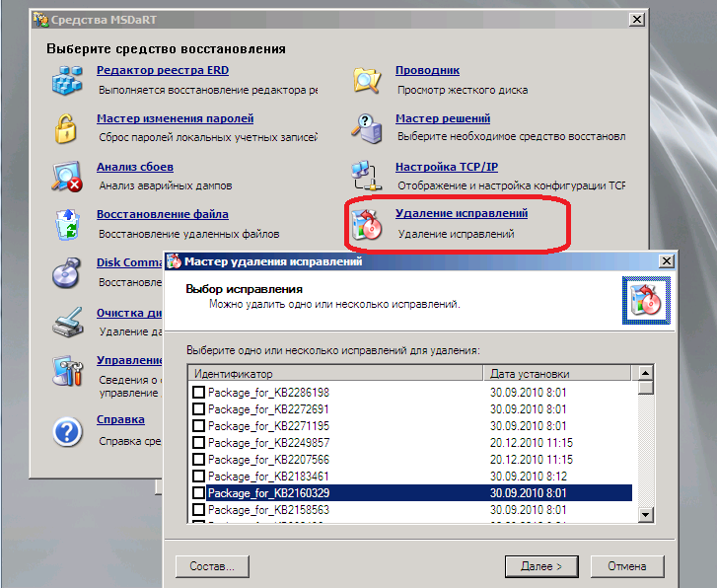Open the Анализ сбоев link
Image resolution: width=717 pixels, height=588 pixels.
coord(135,167)
